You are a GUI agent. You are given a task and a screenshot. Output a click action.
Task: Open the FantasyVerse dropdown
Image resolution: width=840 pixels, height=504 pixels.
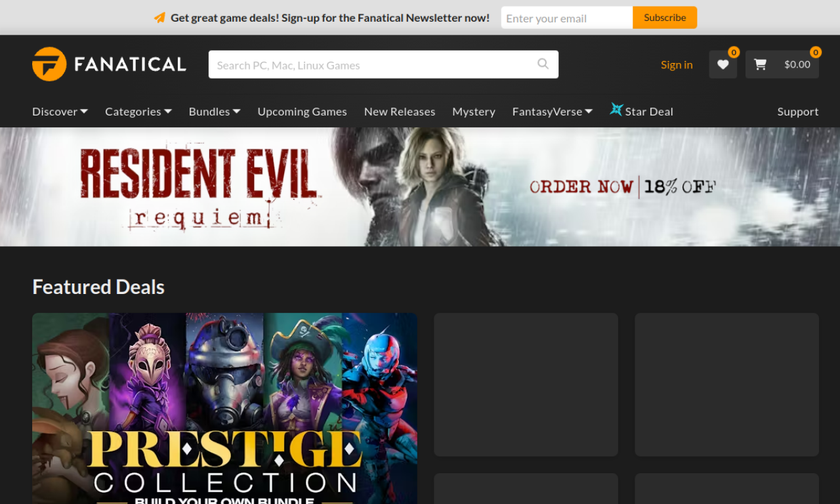pyautogui.click(x=552, y=111)
